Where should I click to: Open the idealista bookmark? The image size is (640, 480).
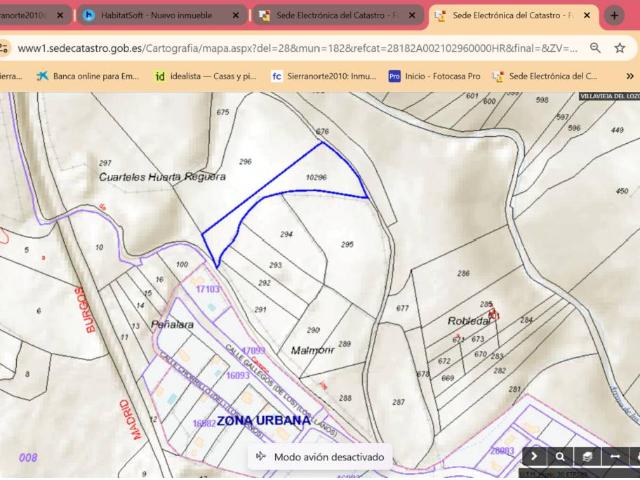point(206,76)
